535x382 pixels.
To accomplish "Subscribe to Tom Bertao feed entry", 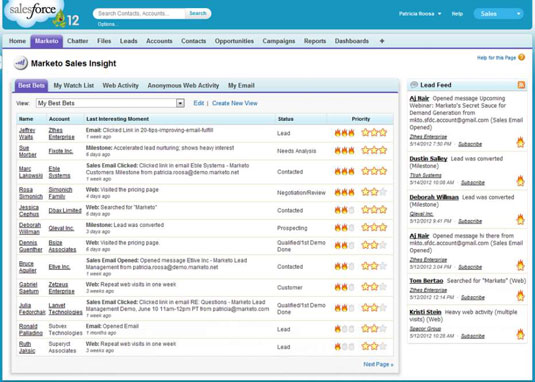I will pos(473,297).
